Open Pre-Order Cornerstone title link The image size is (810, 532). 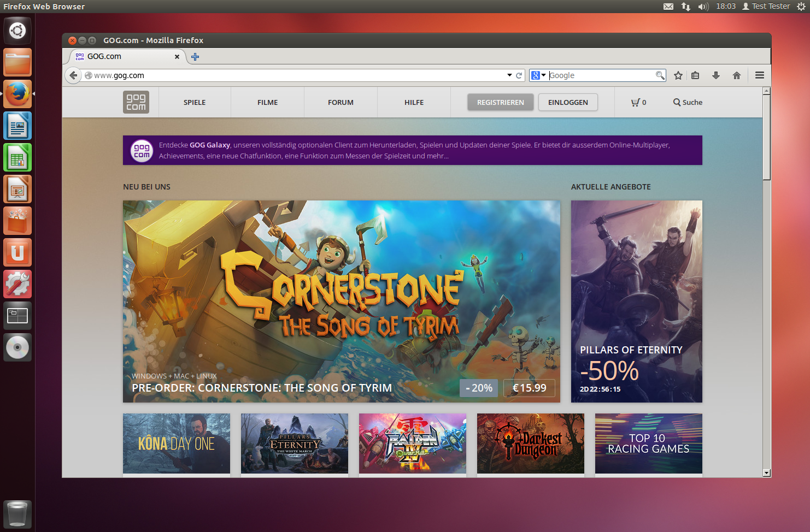click(262, 388)
